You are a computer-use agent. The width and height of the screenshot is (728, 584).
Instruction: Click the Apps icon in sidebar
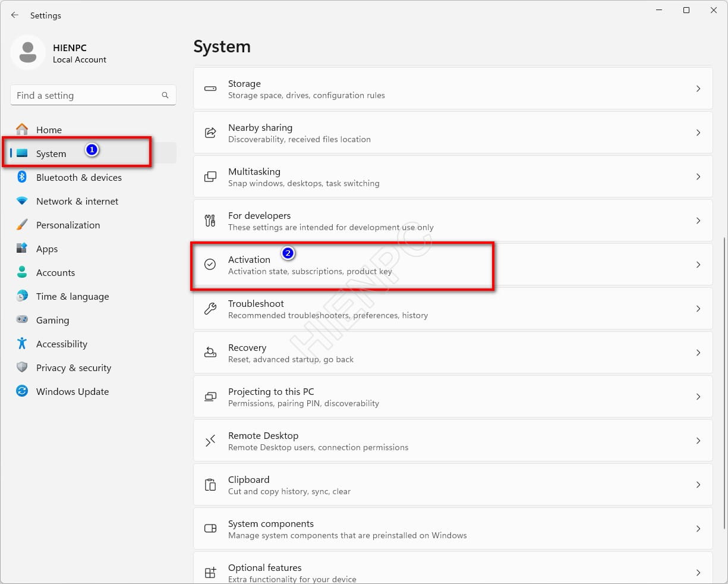tap(22, 248)
